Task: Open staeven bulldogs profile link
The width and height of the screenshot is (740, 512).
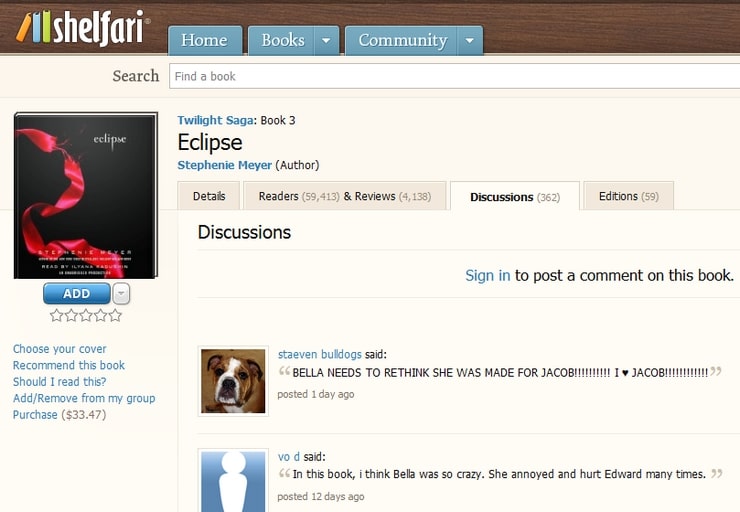Action: pos(320,354)
